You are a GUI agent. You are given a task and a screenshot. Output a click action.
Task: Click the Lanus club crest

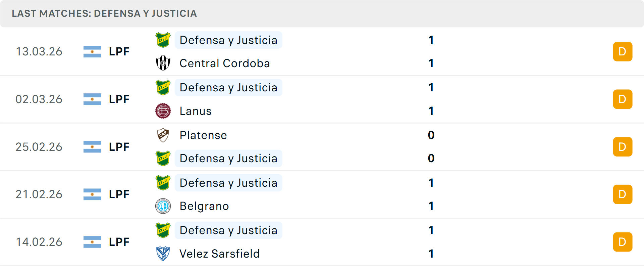pos(163,111)
